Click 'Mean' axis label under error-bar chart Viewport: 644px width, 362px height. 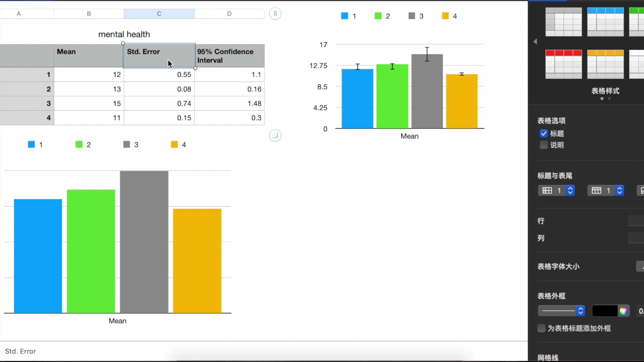410,136
